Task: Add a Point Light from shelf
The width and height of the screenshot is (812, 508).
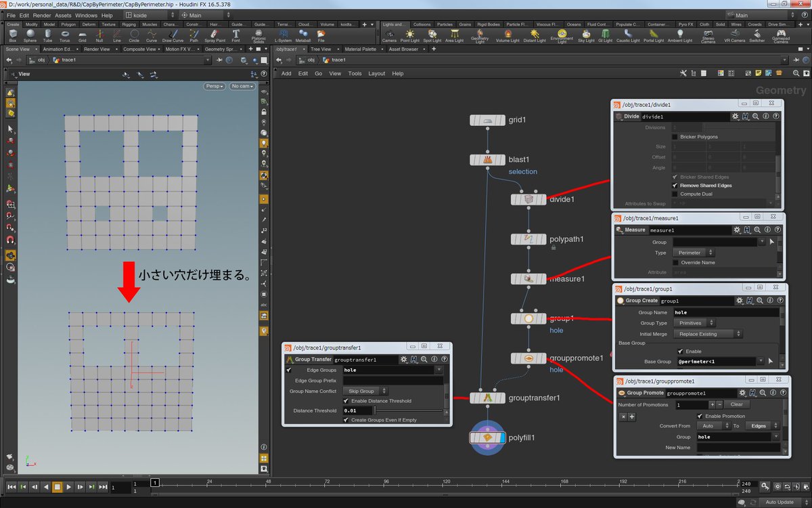Action: (x=409, y=35)
